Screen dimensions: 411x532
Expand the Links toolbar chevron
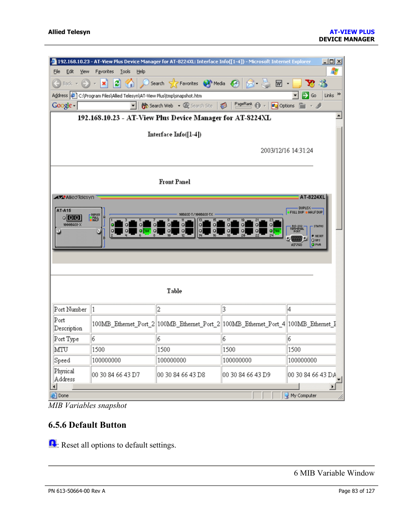point(339,95)
